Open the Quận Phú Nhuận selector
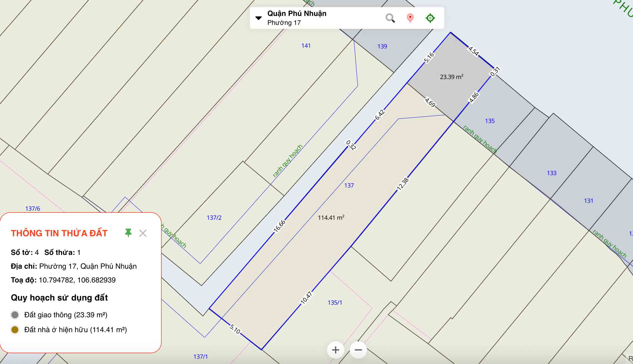The height and width of the screenshot is (364, 633). tap(297, 14)
